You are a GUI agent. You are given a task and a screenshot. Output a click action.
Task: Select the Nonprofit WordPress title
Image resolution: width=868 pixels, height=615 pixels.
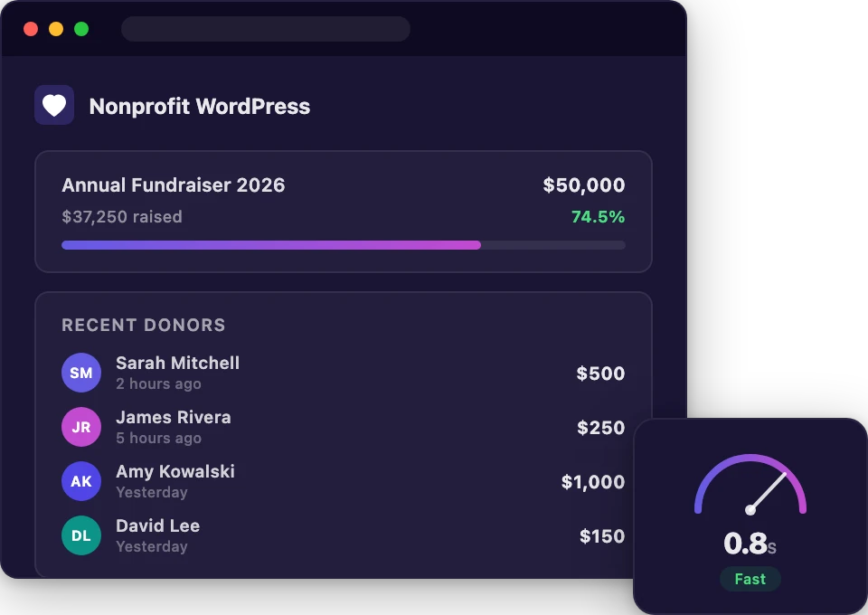[200, 106]
